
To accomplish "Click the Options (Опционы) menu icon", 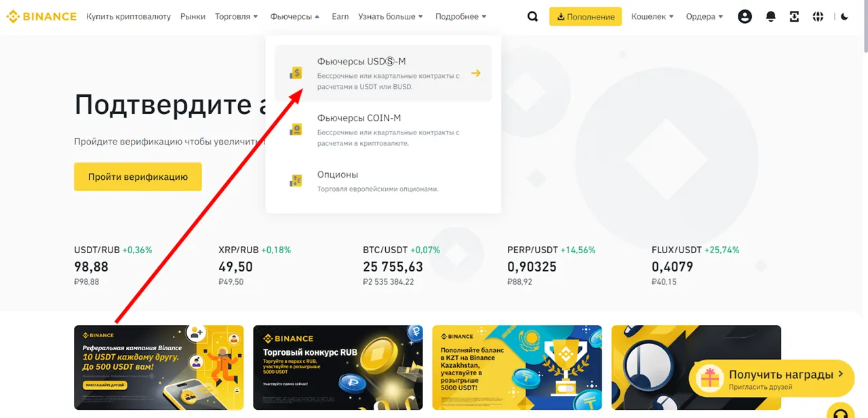I will (296, 180).
